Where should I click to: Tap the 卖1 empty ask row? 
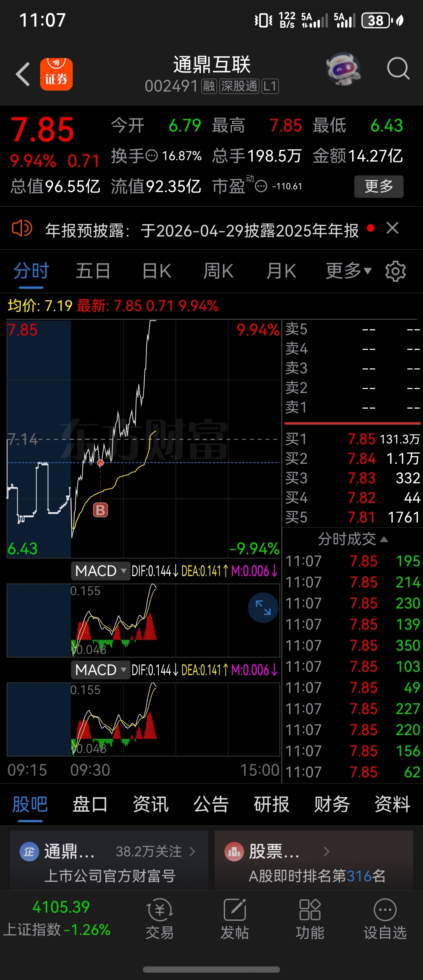tap(352, 407)
